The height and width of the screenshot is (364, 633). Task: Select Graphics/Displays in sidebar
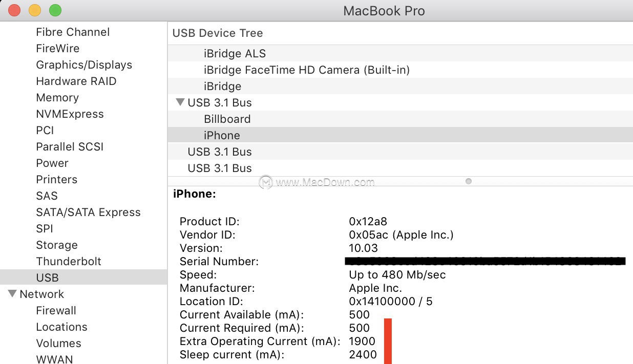84,65
